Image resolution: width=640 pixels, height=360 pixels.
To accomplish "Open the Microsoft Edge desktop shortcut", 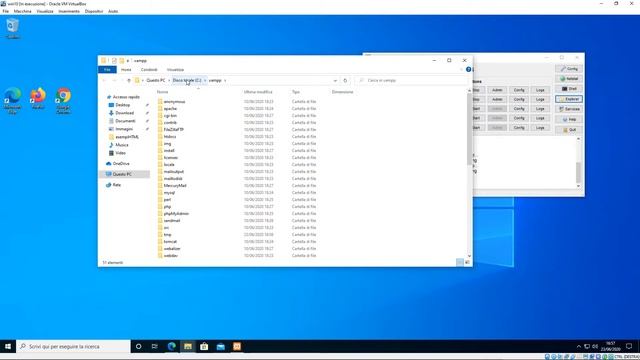I will 13,100.
